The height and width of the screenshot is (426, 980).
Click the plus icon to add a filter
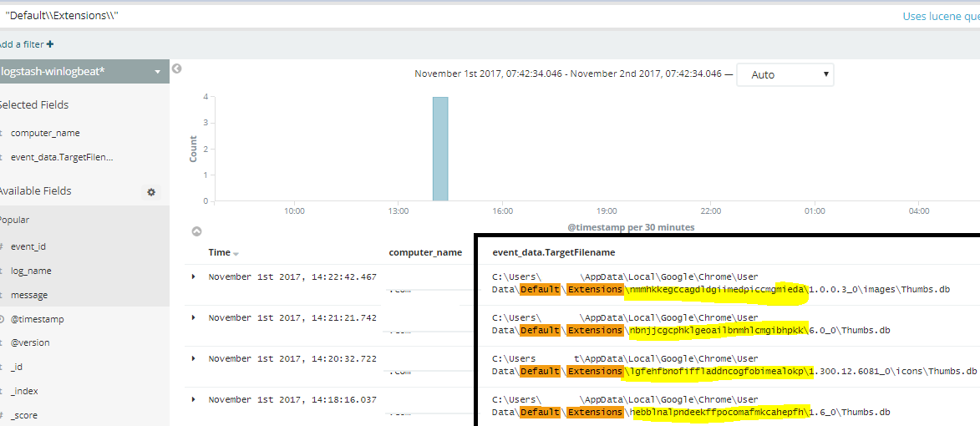[50, 44]
